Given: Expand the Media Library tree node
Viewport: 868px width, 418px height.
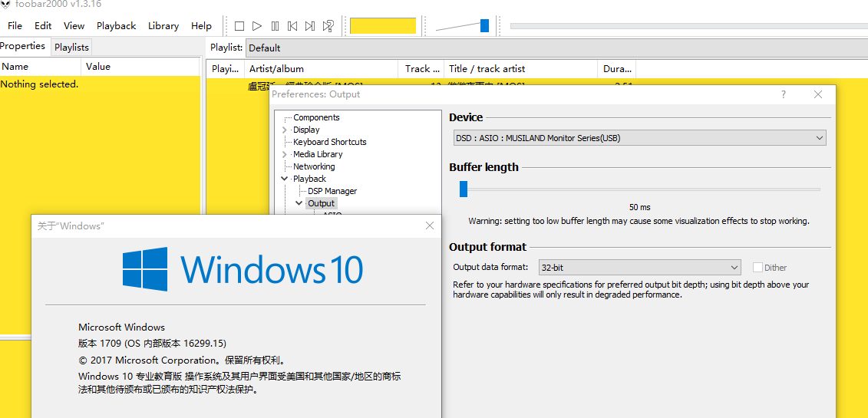Looking at the screenshot, I should point(285,155).
